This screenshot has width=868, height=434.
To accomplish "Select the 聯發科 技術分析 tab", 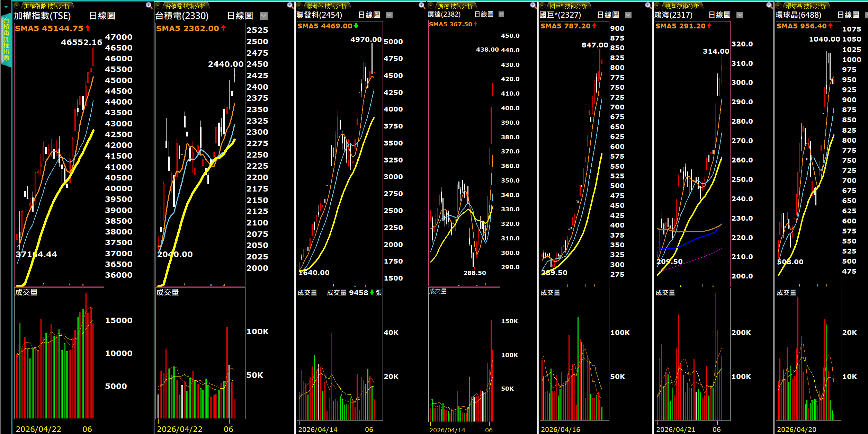I will click(x=326, y=6).
